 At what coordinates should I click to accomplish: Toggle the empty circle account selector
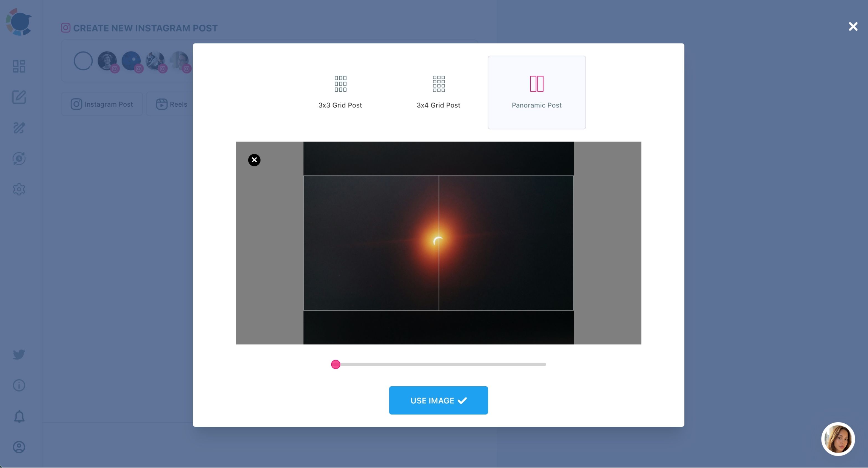pyautogui.click(x=83, y=61)
